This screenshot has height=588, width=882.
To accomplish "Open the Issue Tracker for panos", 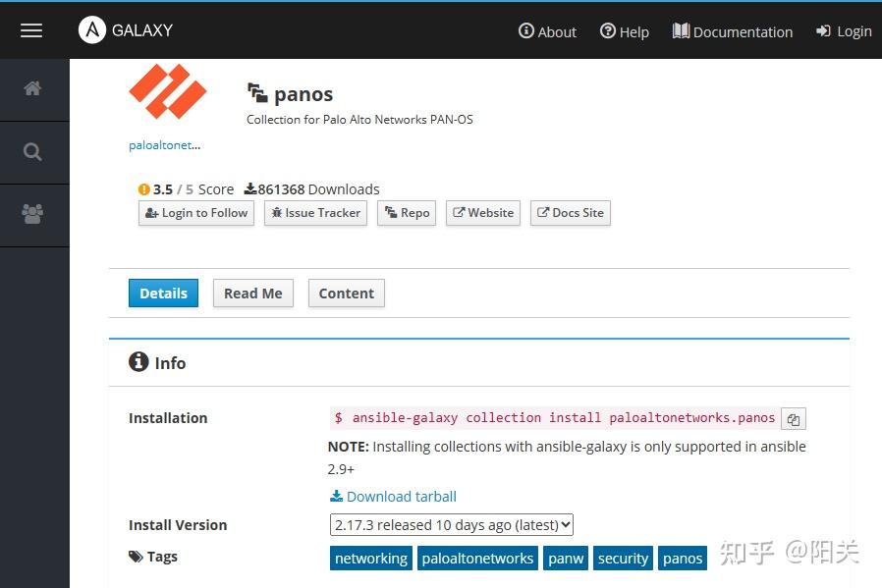I will 315,213.
